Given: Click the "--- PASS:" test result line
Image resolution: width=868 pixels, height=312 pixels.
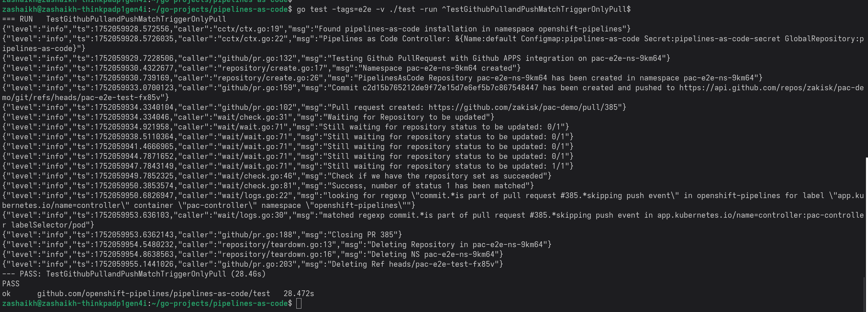Looking at the screenshot, I should tap(134, 274).
